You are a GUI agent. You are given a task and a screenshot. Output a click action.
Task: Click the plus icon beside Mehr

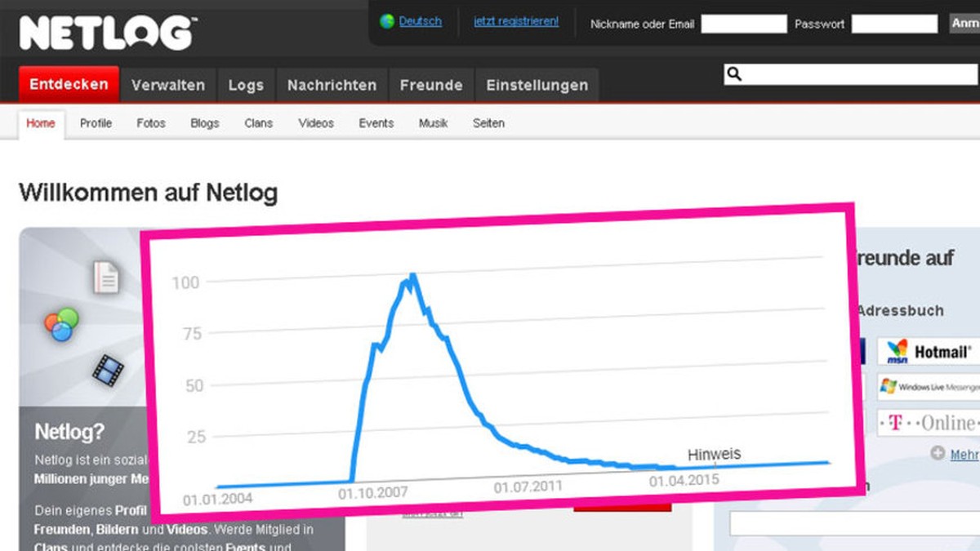click(x=938, y=453)
